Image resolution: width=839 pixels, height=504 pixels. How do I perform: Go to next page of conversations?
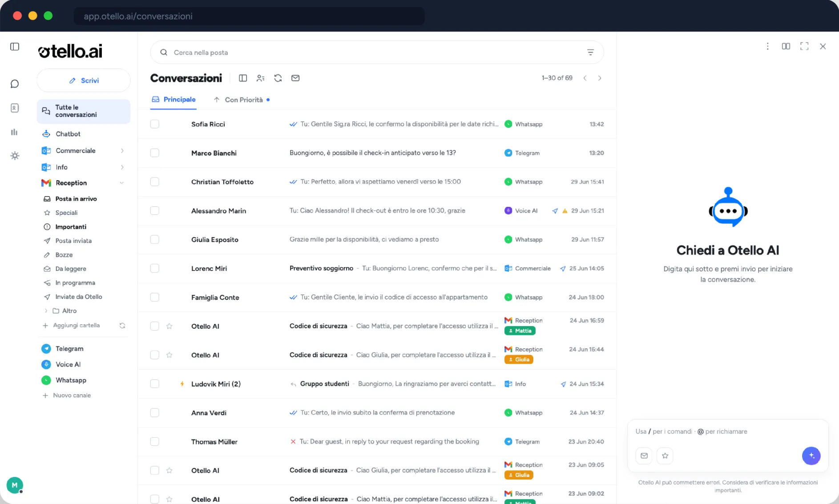pyautogui.click(x=600, y=78)
